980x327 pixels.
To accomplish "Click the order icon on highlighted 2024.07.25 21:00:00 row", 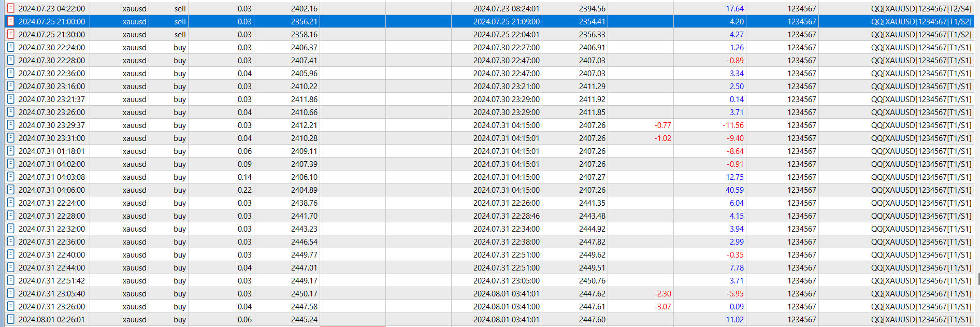I will click(x=10, y=21).
